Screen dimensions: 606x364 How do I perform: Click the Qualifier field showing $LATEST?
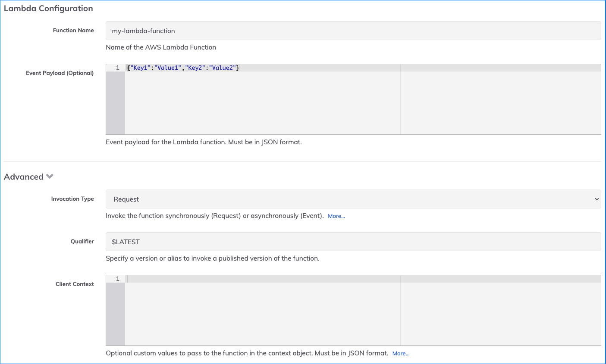353,242
